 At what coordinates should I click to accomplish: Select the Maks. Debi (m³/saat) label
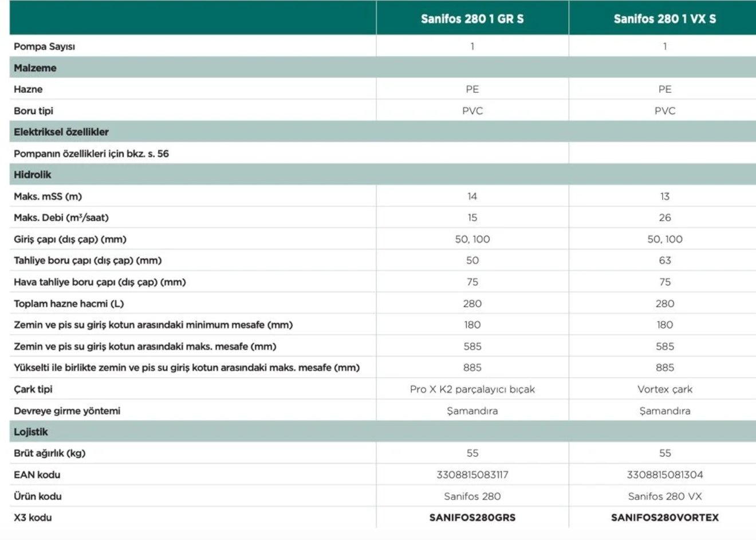click(x=61, y=218)
